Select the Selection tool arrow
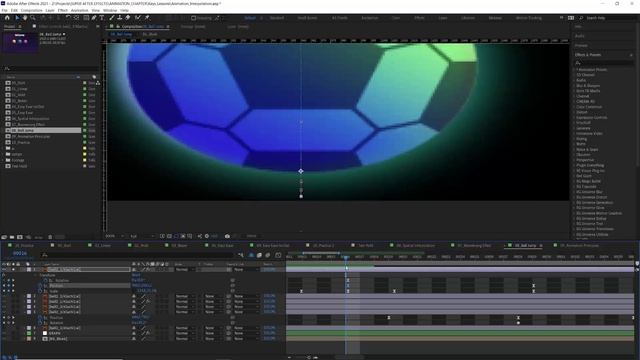The width and height of the screenshot is (640, 360). 17,18
